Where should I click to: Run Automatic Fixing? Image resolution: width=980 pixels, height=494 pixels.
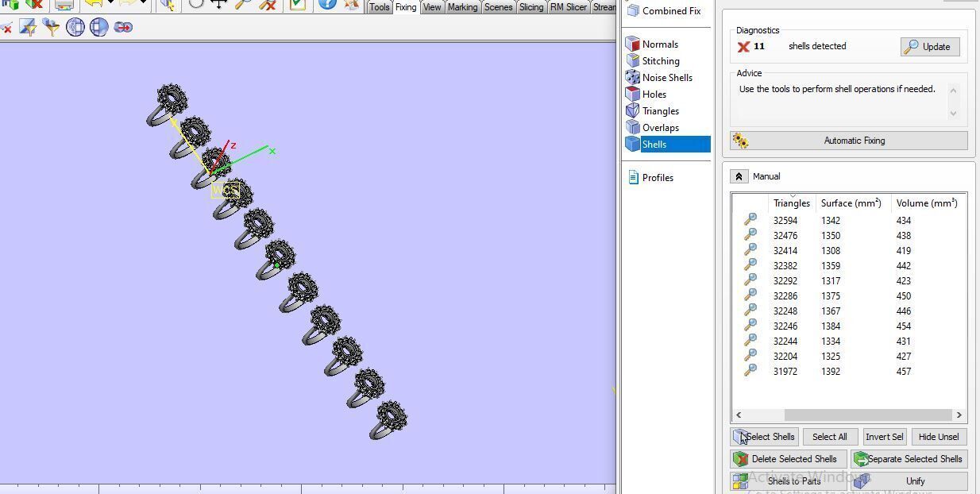848,141
